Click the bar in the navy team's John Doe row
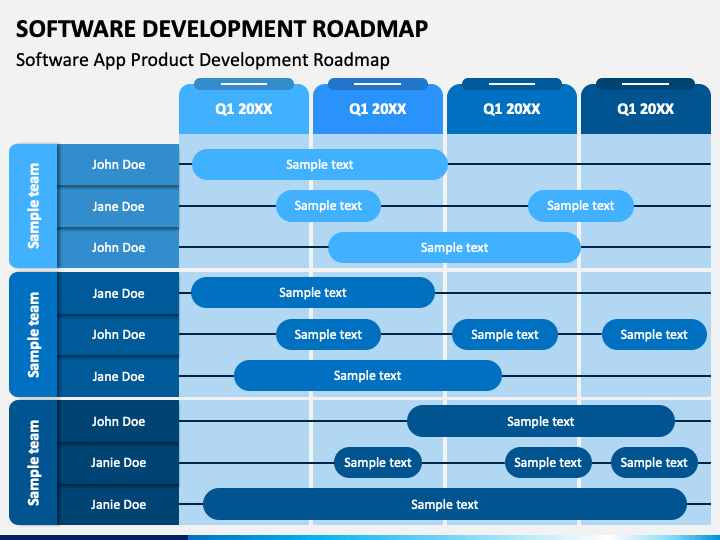 pyautogui.click(x=541, y=421)
